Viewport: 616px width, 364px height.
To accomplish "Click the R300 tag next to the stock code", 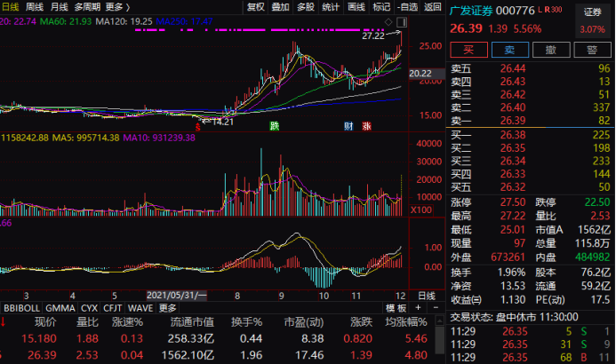I will 553,10.
